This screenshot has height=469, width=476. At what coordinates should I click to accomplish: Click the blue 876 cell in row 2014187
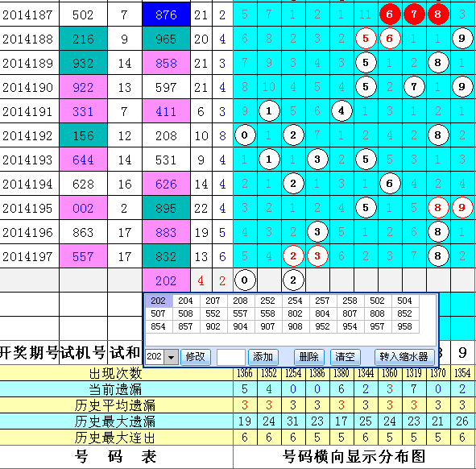pos(167,15)
